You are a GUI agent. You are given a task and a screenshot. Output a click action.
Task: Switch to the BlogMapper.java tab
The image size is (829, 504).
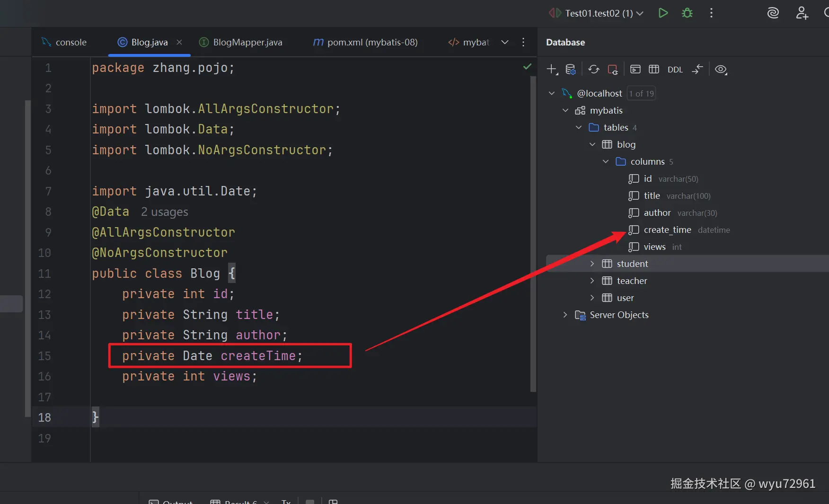click(x=241, y=42)
